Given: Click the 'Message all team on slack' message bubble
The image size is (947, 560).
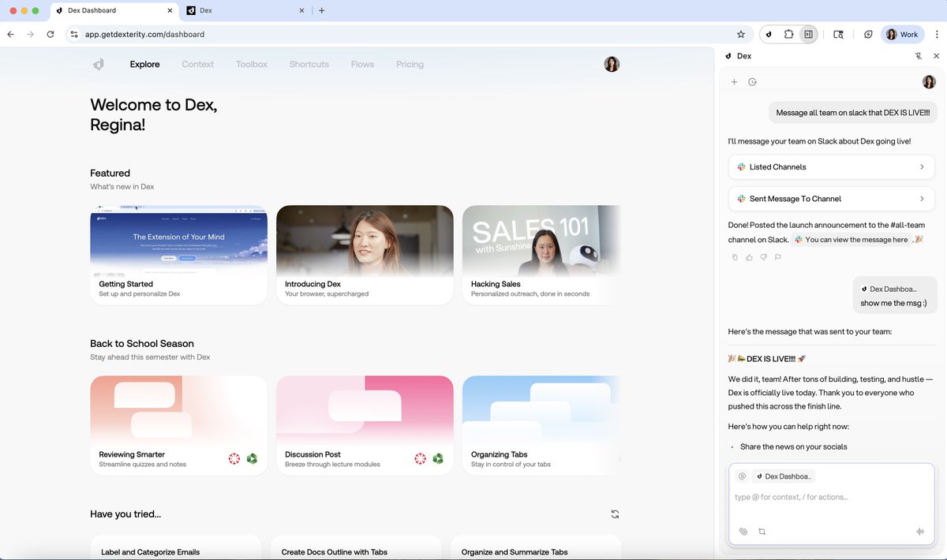Looking at the screenshot, I should click(x=853, y=113).
